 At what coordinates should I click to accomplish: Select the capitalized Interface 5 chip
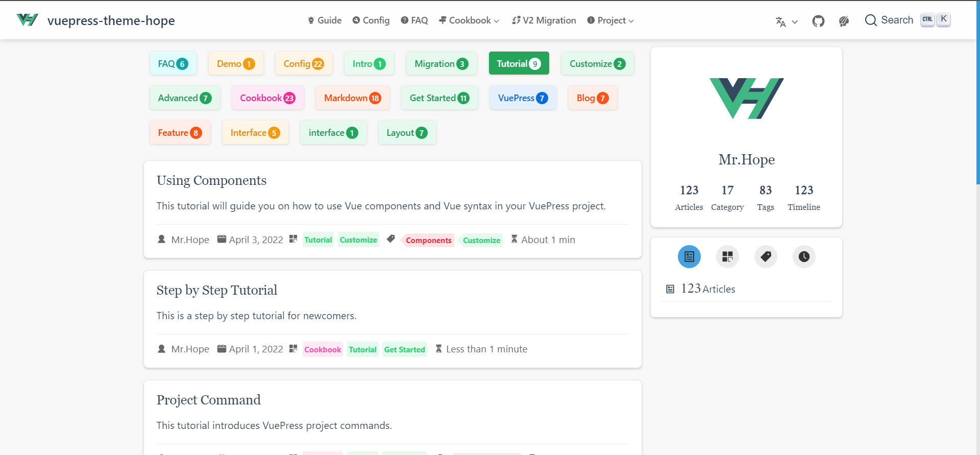[x=255, y=132]
